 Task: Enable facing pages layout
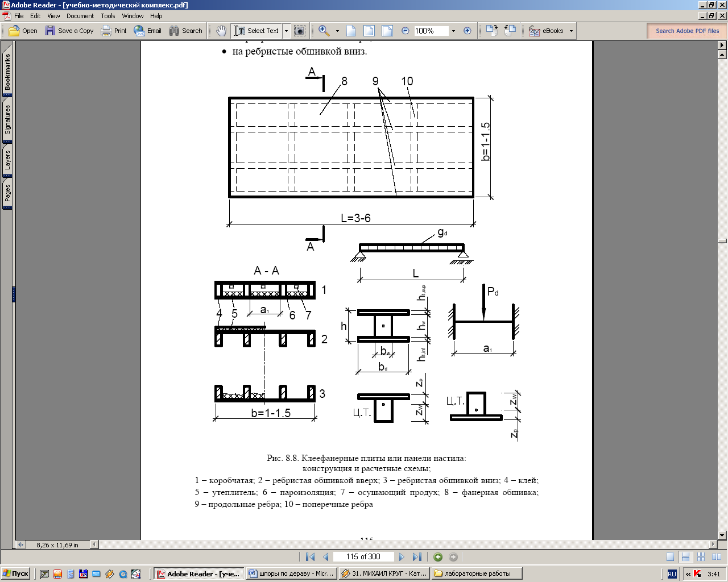pyautogui.click(x=715, y=557)
